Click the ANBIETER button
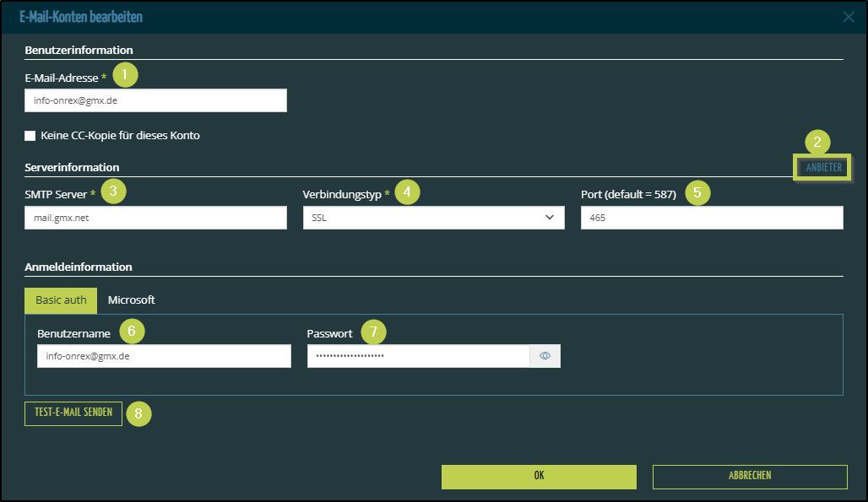 pyautogui.click(x=823, y=167)
